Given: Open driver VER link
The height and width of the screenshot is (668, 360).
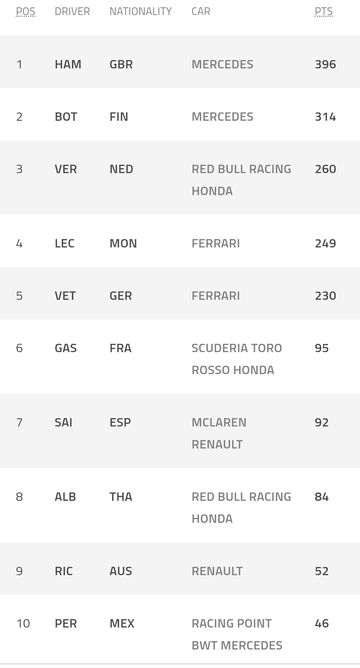Looking at the screenshot, I should tap(66, 169).
